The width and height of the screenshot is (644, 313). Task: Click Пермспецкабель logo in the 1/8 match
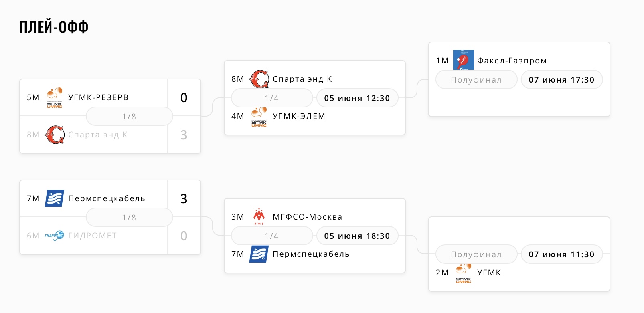[55, 198]
